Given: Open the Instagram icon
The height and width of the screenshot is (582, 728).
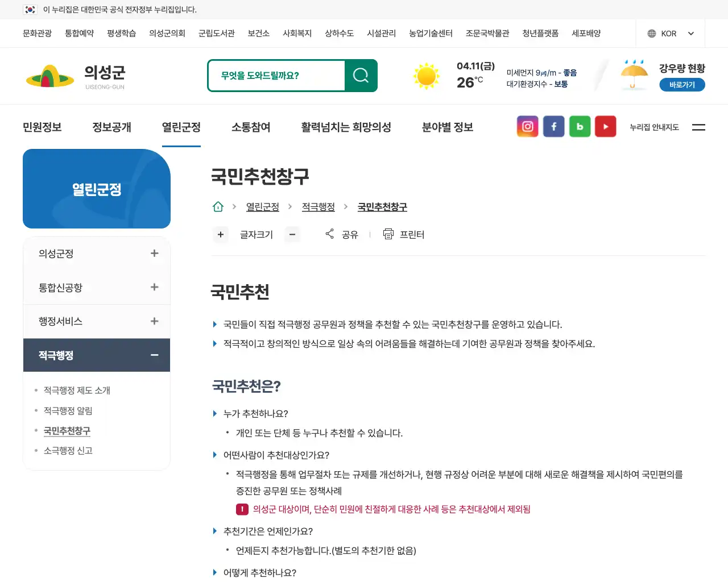Looking at the screenshot, I should click(527, 126).
